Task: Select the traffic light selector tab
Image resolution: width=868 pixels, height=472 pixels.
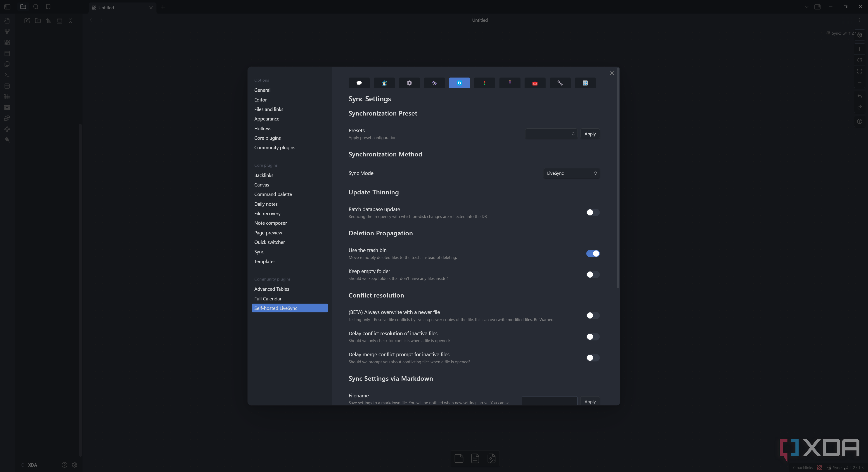Action: [485, 83]
